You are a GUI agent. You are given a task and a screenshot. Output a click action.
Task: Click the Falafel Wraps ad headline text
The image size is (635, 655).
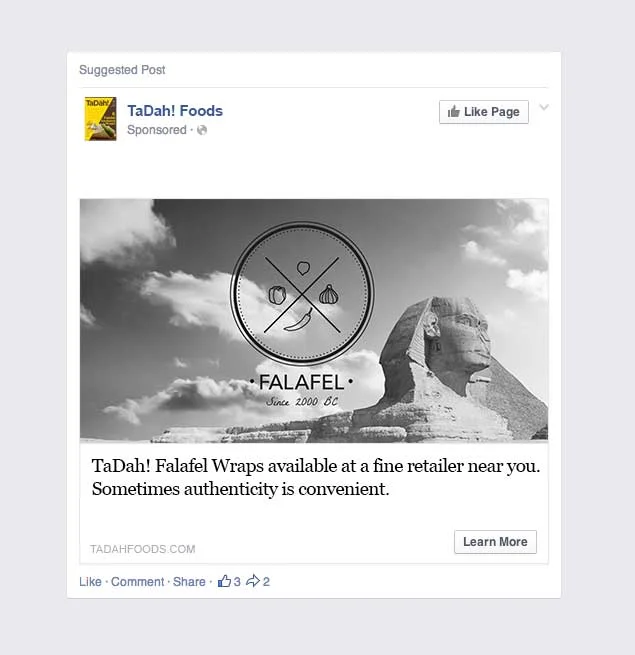315,477
